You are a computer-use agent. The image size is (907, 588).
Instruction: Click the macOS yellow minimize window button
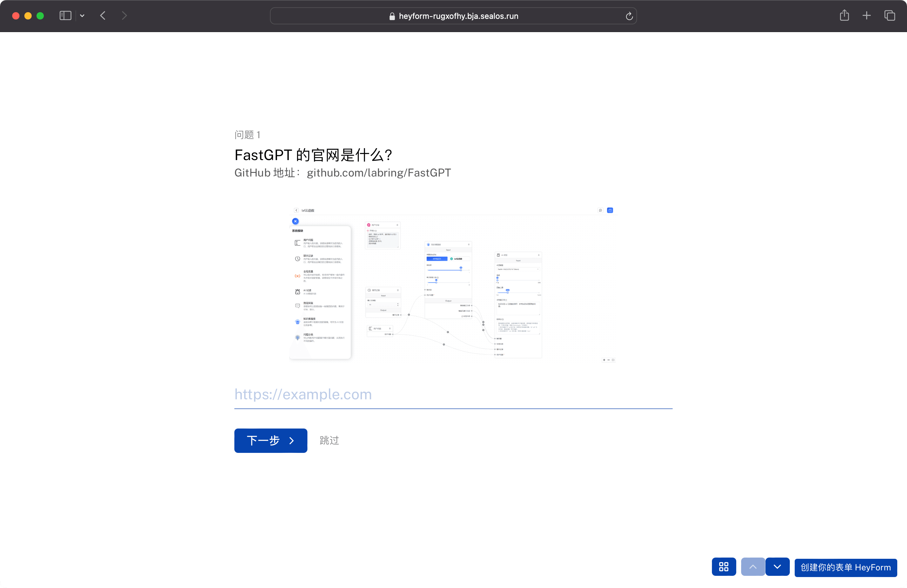tap(28, 16)
